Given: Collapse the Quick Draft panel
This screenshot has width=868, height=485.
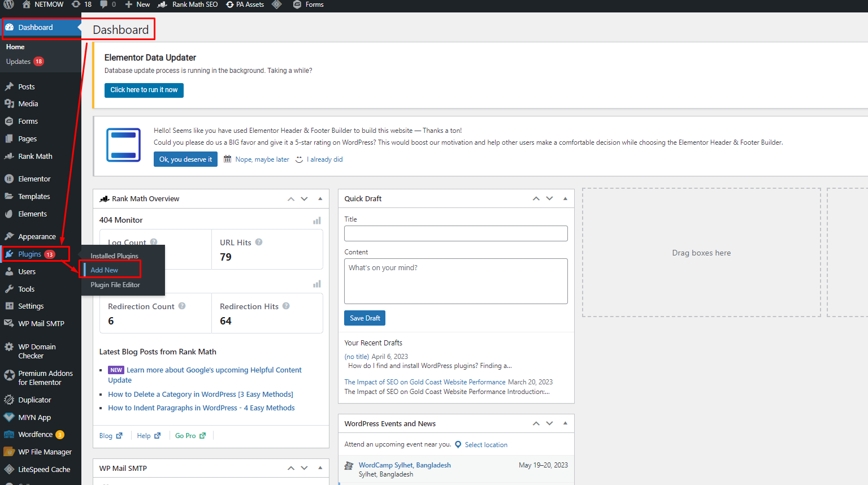Looking at the screenshot, I should pos(565,199).
